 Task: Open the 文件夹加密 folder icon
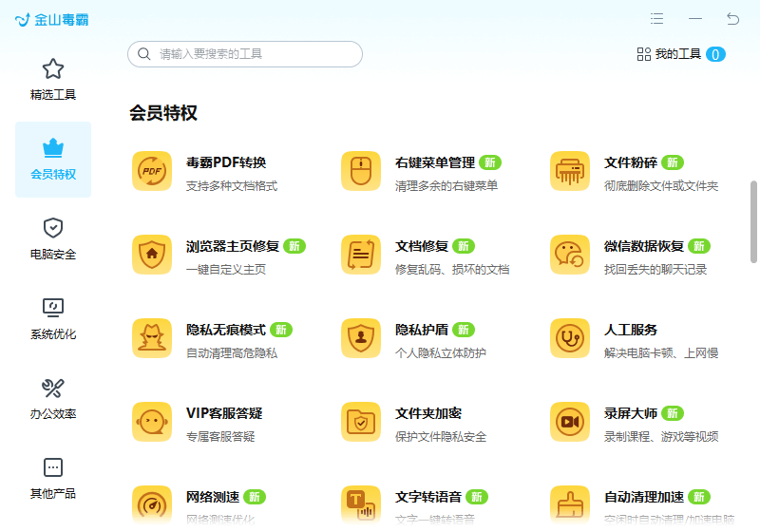tap(361, 422)
